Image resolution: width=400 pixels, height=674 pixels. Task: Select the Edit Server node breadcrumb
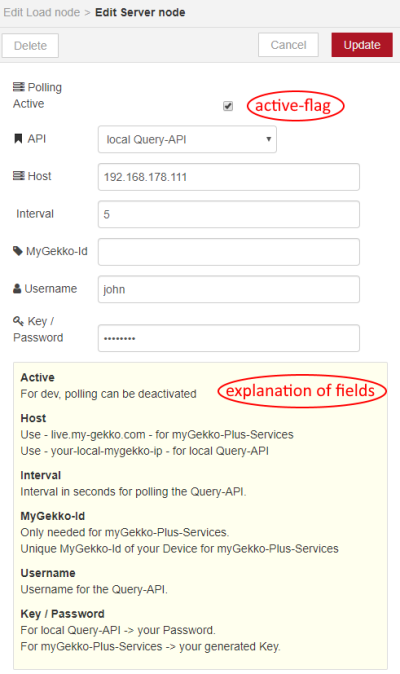point(140,12)
